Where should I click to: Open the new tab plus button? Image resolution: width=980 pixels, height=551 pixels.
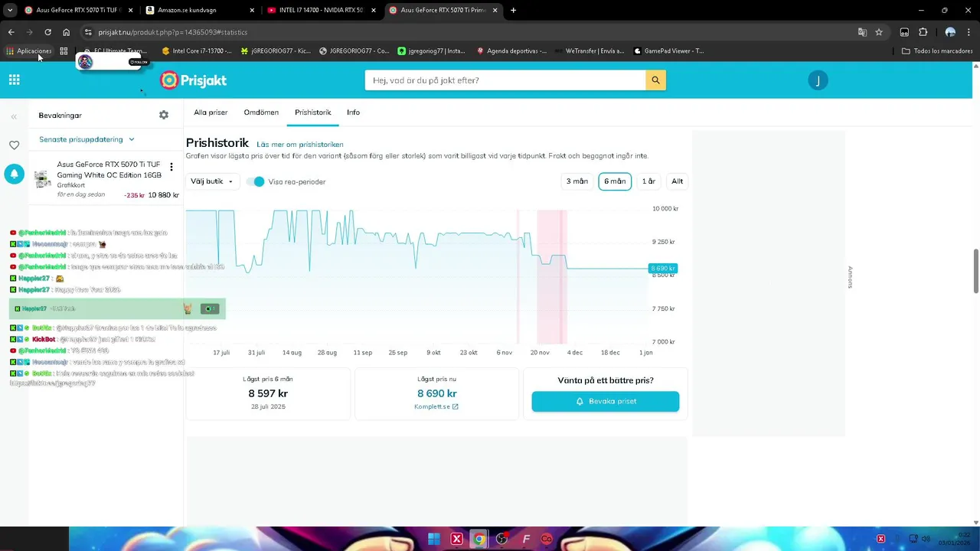(513, 10)
